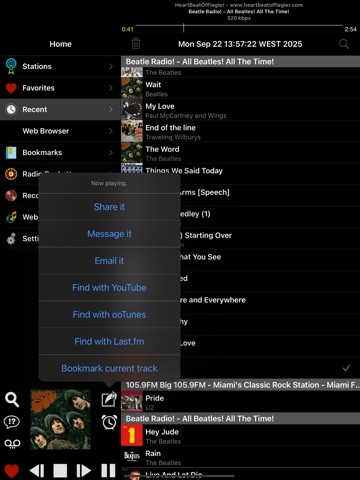Click the voicemail tape icon

point(12,444)
